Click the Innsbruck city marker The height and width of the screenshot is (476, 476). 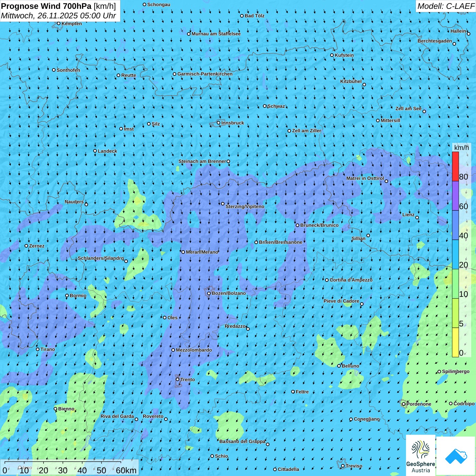pyautogui.click(x=219, y=123)
